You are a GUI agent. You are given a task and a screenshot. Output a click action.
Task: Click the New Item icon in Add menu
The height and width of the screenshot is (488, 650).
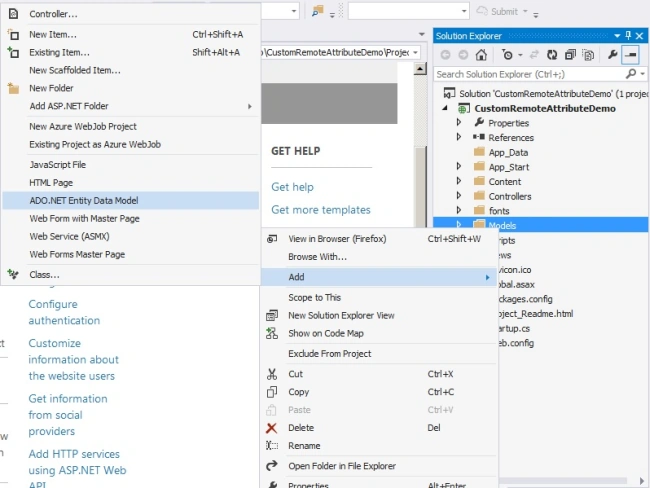[13, 34]
